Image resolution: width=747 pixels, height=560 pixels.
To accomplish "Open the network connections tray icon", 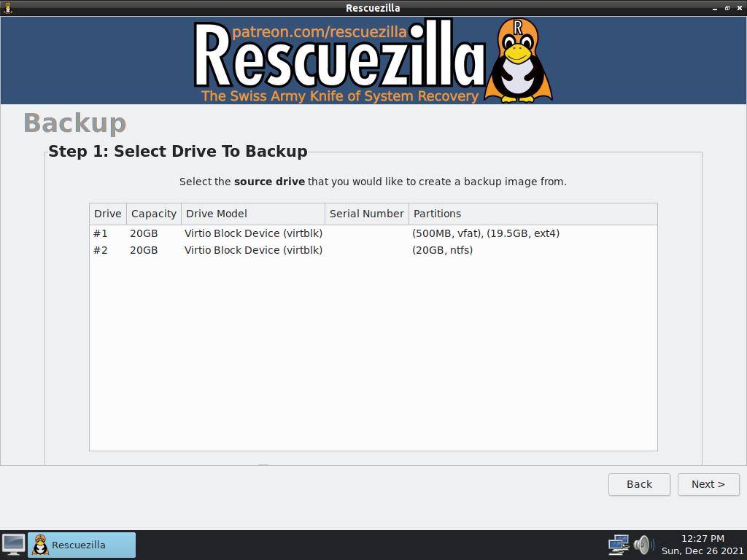I will click(x=619, y=545).
